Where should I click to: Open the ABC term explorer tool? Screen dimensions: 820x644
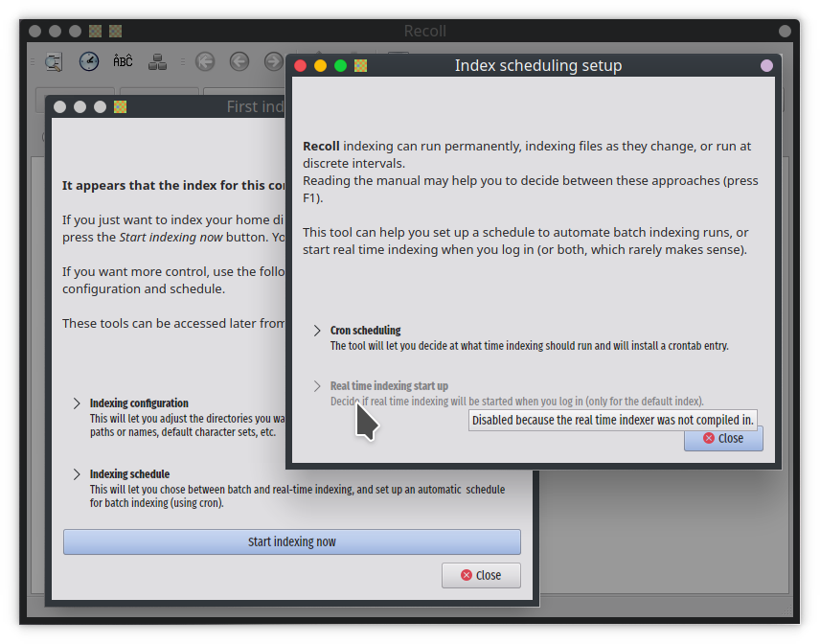[x=123, y=61]
